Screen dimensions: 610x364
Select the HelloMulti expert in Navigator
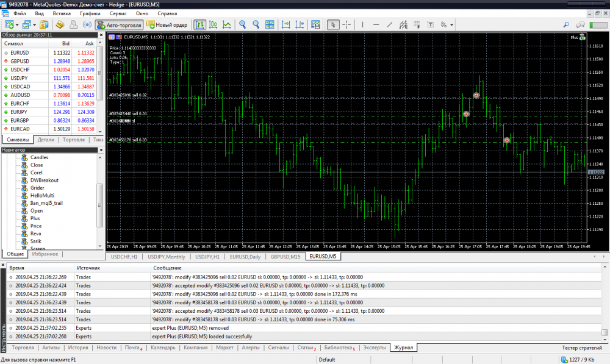click(42, 196)
